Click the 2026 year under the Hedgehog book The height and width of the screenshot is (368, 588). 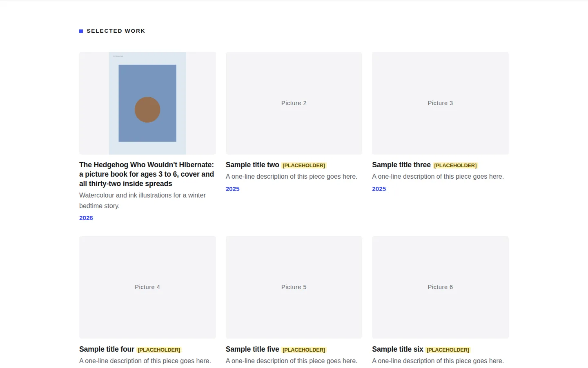(86, 218)
